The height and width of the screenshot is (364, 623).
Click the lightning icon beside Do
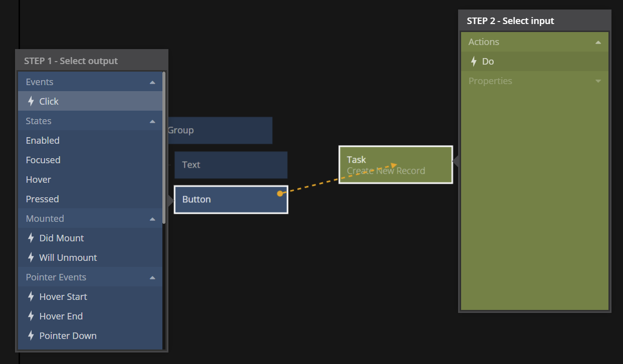click(474, 62)
